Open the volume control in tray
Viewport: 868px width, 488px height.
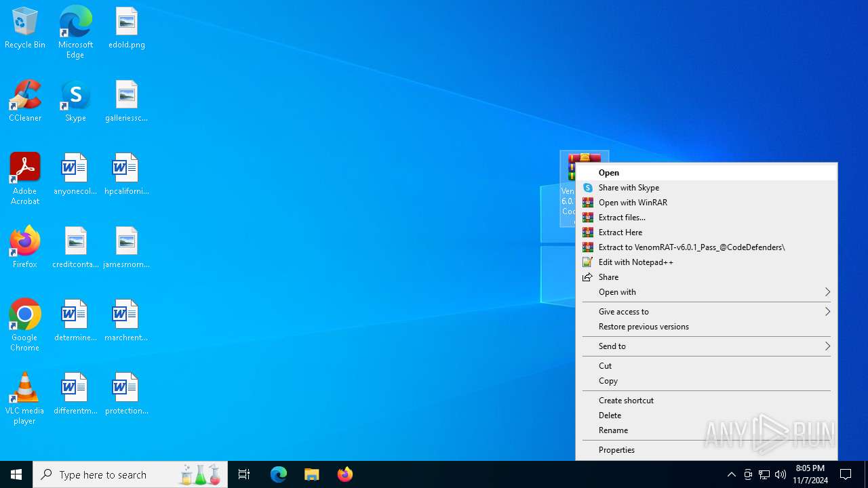[781, 474]
